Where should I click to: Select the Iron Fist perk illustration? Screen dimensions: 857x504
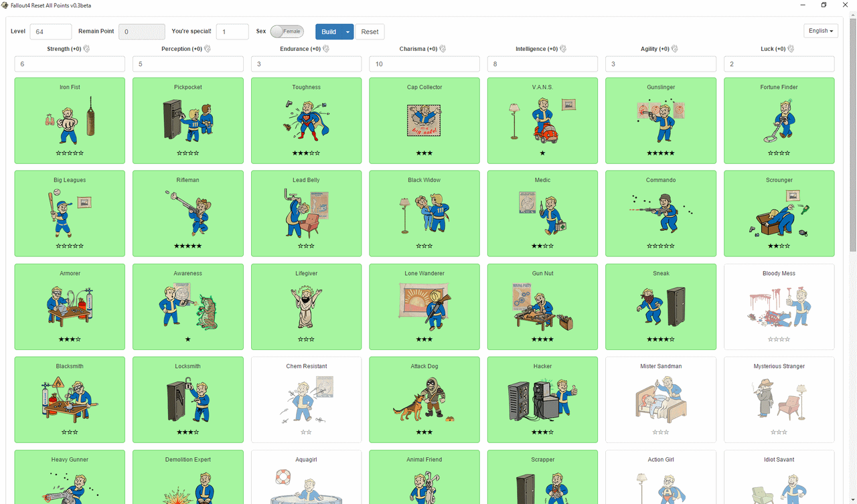point(70,120)
